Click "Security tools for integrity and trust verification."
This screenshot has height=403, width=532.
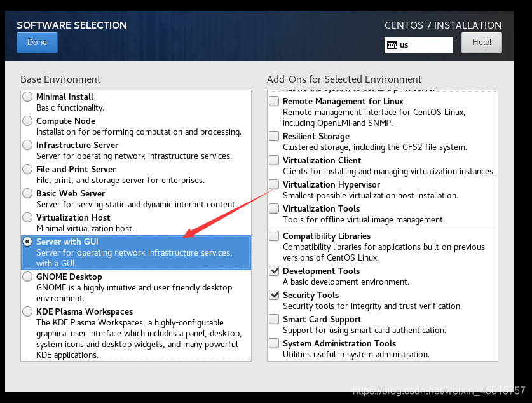point(372,306)
